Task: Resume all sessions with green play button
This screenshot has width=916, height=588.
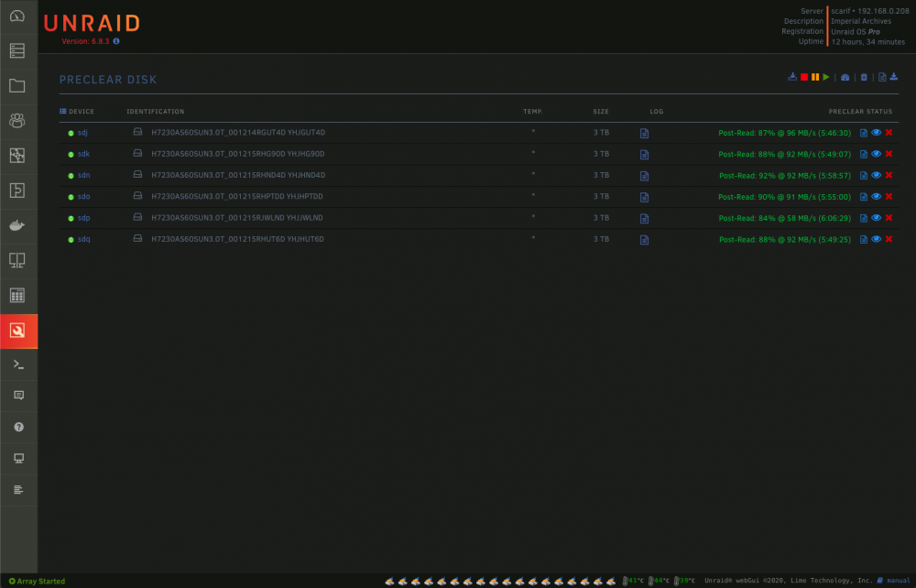Action: coord(826,77)
